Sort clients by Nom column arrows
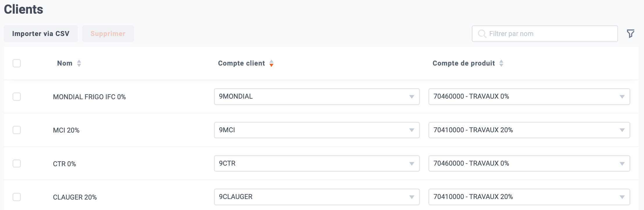Image resolution: width=644 pixels, height=210 pixels. [x=79, y=63]
